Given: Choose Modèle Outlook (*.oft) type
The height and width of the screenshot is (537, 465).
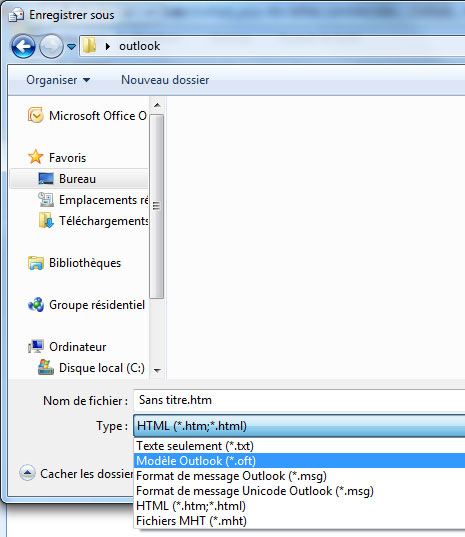Looking at the screenshot, I should 299,461.
